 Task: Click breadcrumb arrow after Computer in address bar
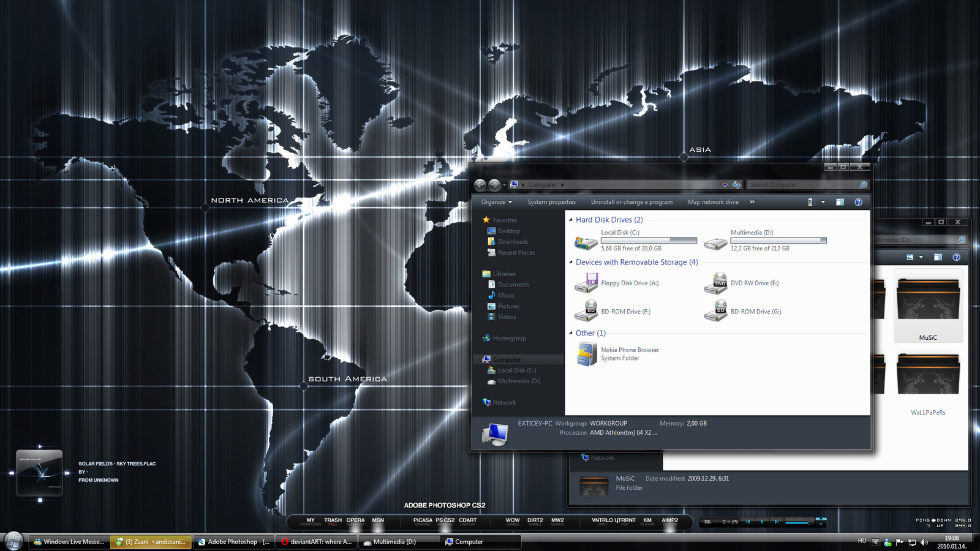[562, 185]
